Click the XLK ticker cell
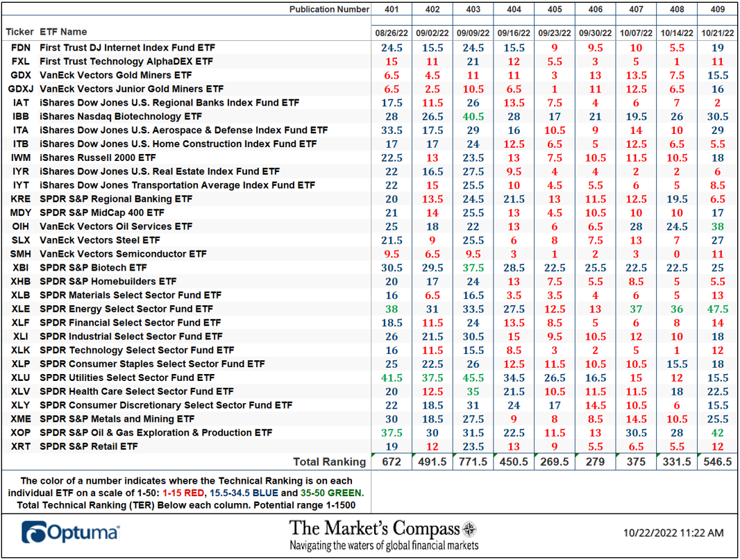 tap(20, 350)
